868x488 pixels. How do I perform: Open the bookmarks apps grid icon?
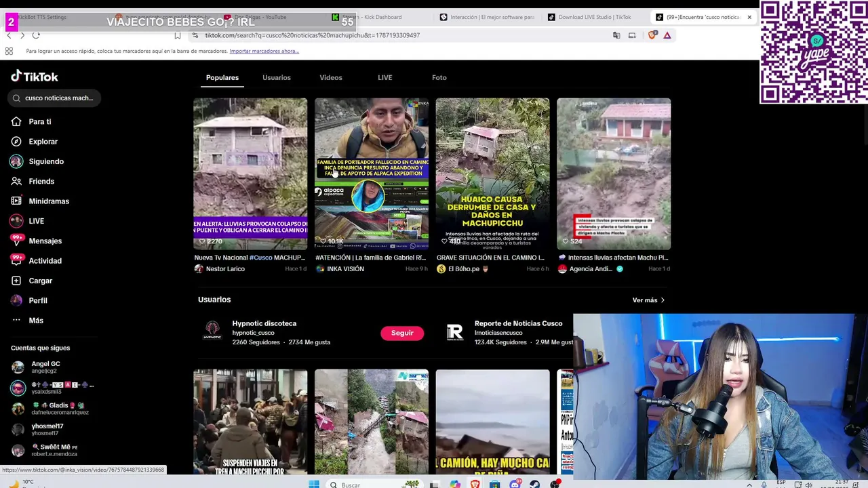[9, 51]
